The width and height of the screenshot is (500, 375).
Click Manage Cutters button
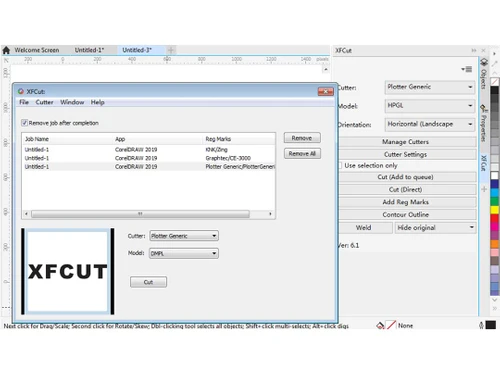tap(407, 142)
